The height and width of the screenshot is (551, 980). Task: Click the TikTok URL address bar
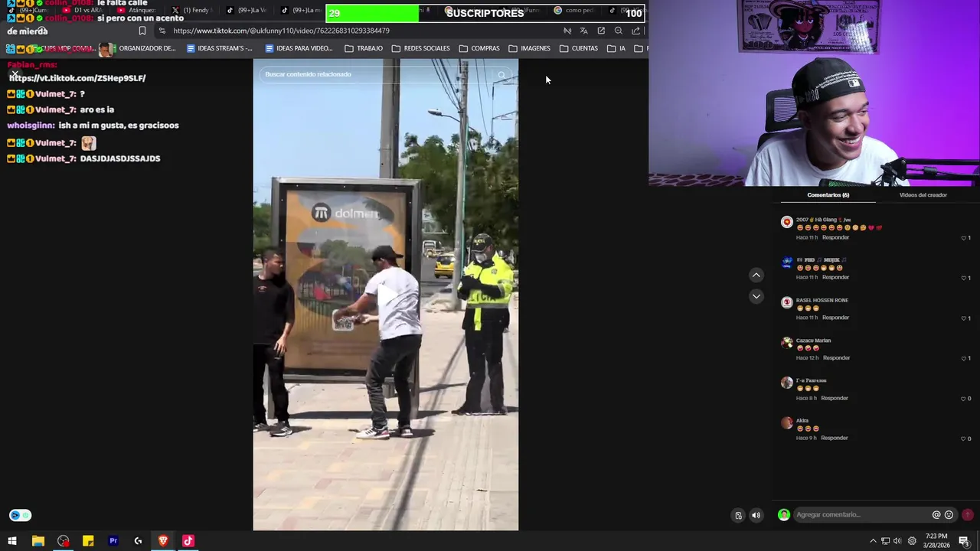click(x=281, y=31)
